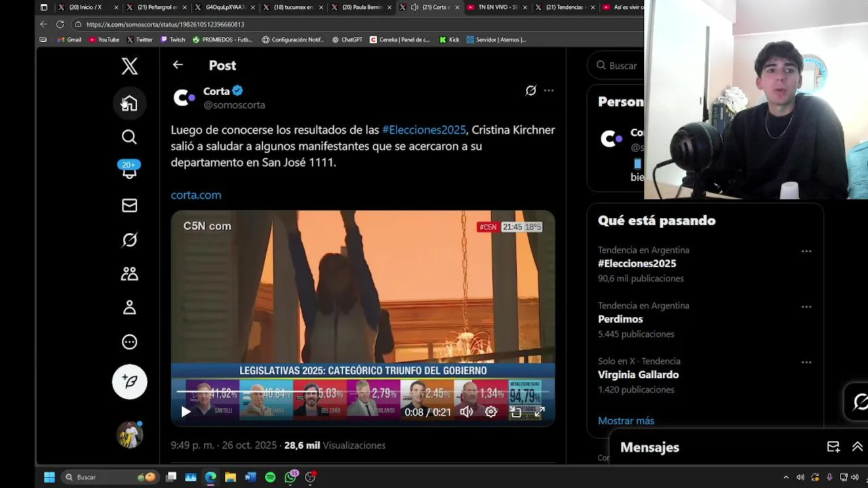Open the ChatGPT bookmark
This screenshot has height=488, width=868.
pos(347,40)
